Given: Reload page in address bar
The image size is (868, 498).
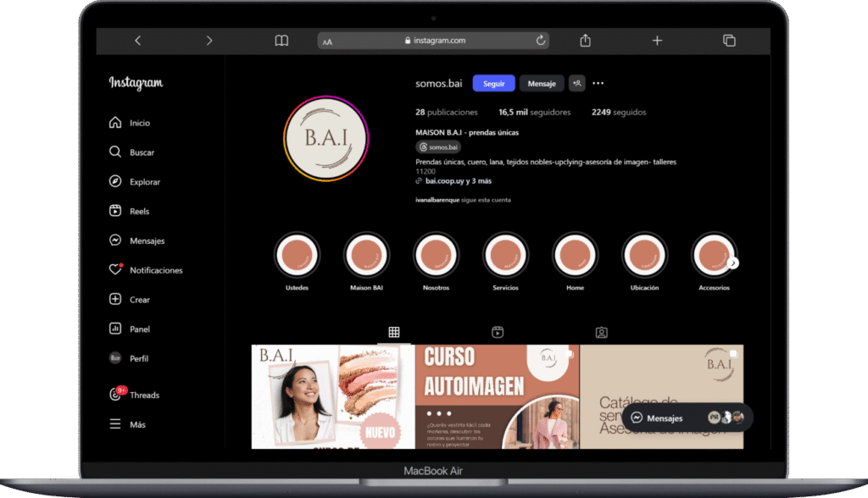Looking at the screenshot, I should tap(540, 41).
